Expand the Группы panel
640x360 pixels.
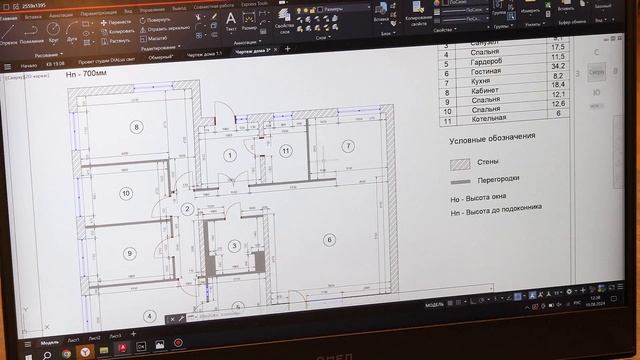point(503,26)
